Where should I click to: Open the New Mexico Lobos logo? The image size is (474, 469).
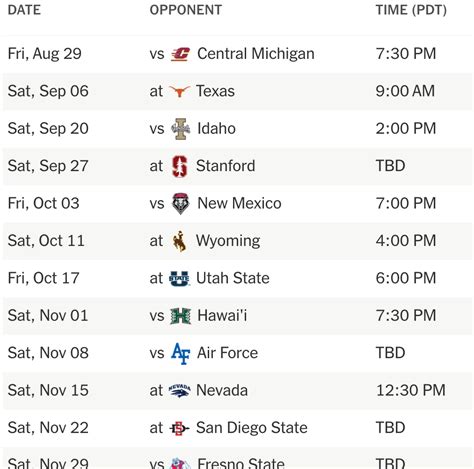click(180, 203)
